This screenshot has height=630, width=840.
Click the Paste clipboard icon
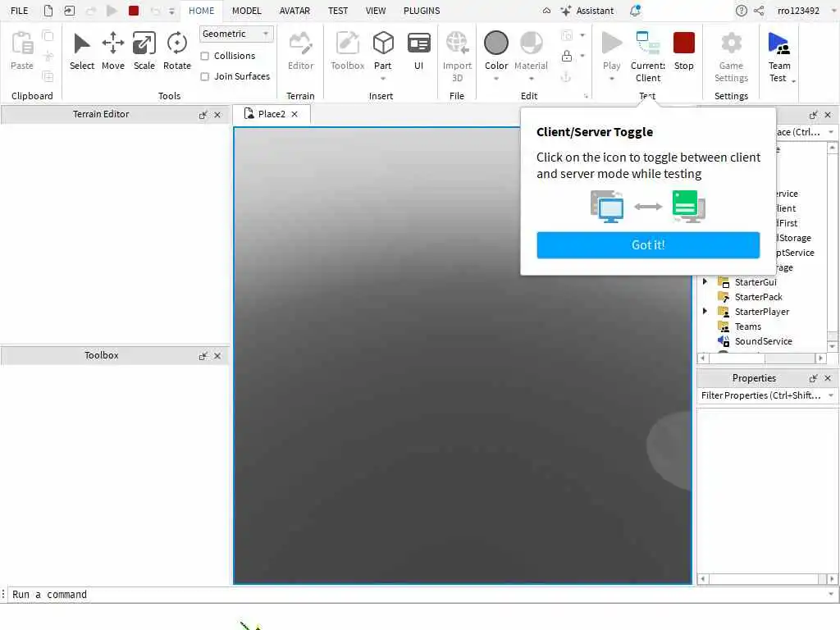[x=22, y=52]
